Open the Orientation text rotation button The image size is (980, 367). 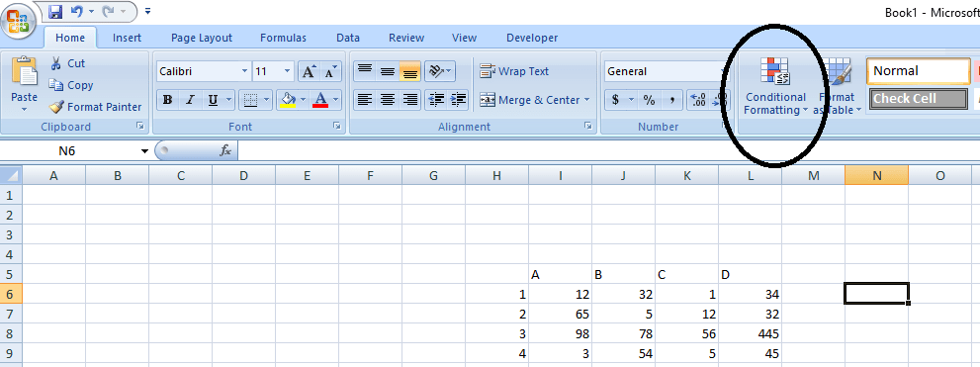pyautogui.click(x=440, y=71)
